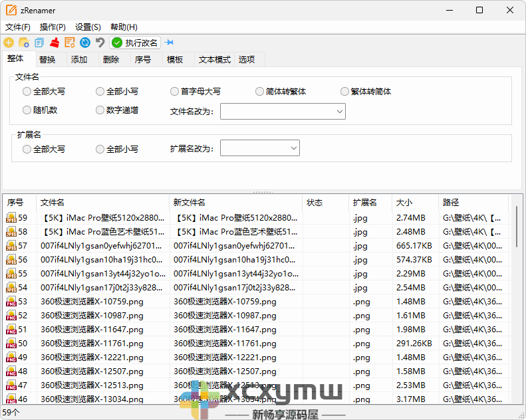Select file 360极速浏览器X-10759.png in 文件名 column
Viewport: 526px width, 420px height.
pos(92,302)
